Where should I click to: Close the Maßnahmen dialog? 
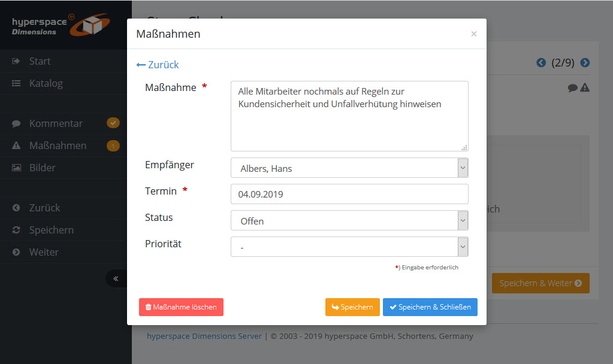tap(474, 34)
